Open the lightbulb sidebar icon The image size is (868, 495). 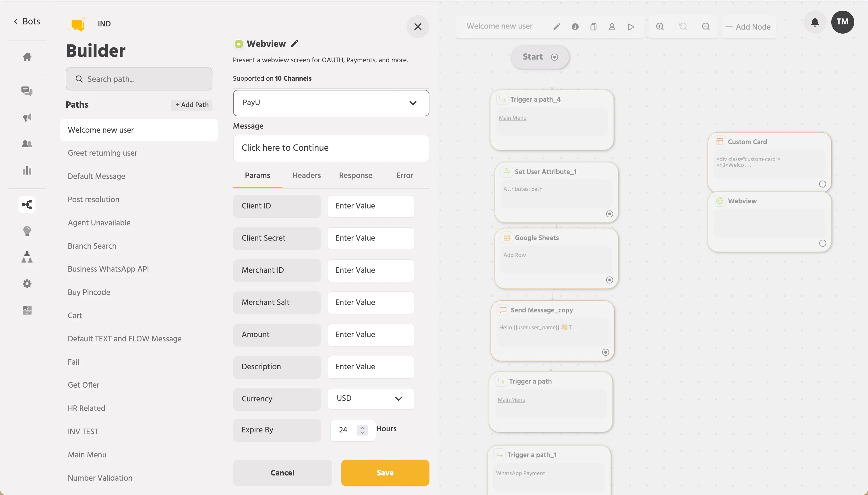(27, 231)
